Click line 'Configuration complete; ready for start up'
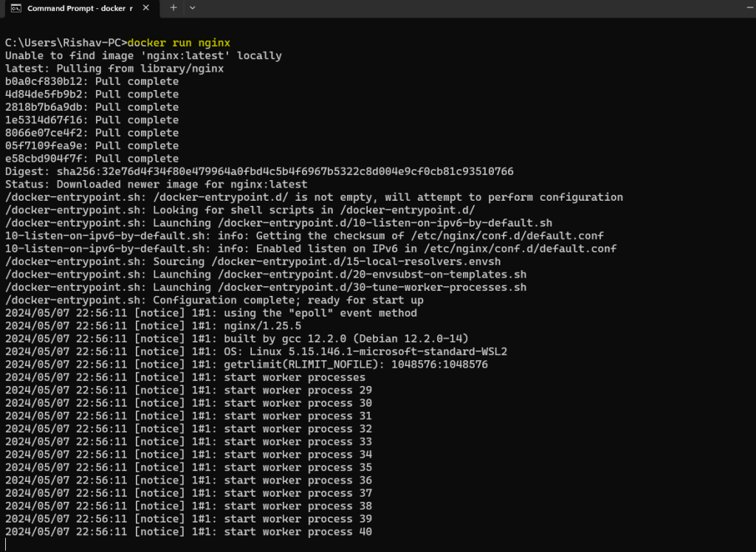Screen dimensions: 756x552 (214, 300)
